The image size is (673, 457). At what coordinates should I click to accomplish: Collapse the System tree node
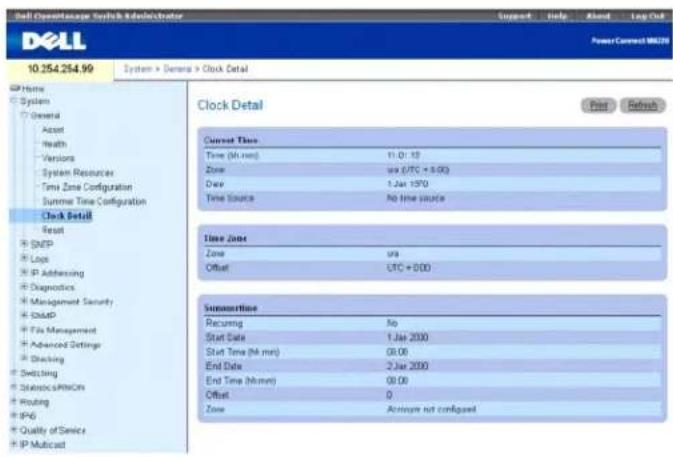pyautogui.click(x=14, y=101)
